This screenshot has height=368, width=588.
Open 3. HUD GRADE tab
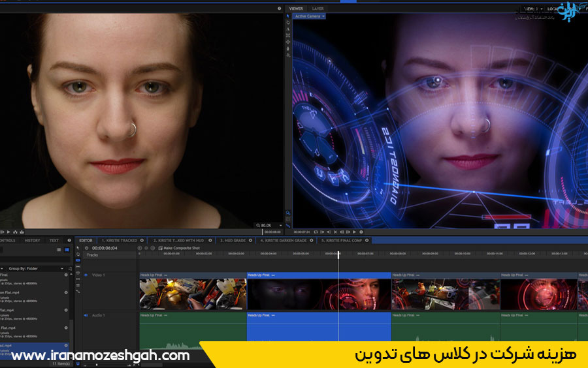[x=233, y=240]
